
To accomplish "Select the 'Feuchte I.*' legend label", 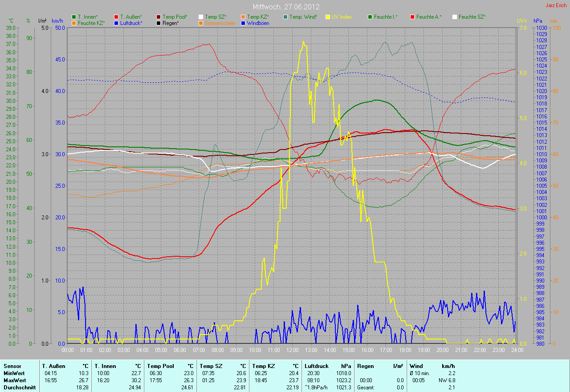I will click(386, 17).
